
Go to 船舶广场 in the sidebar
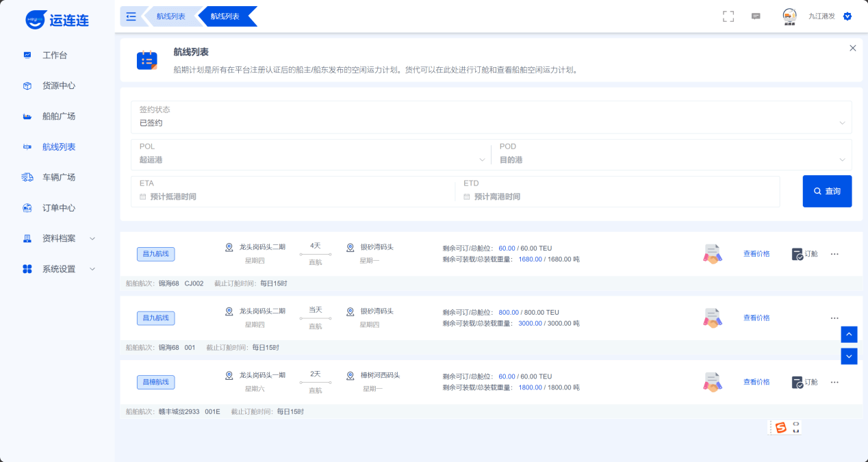pos(59,116)
